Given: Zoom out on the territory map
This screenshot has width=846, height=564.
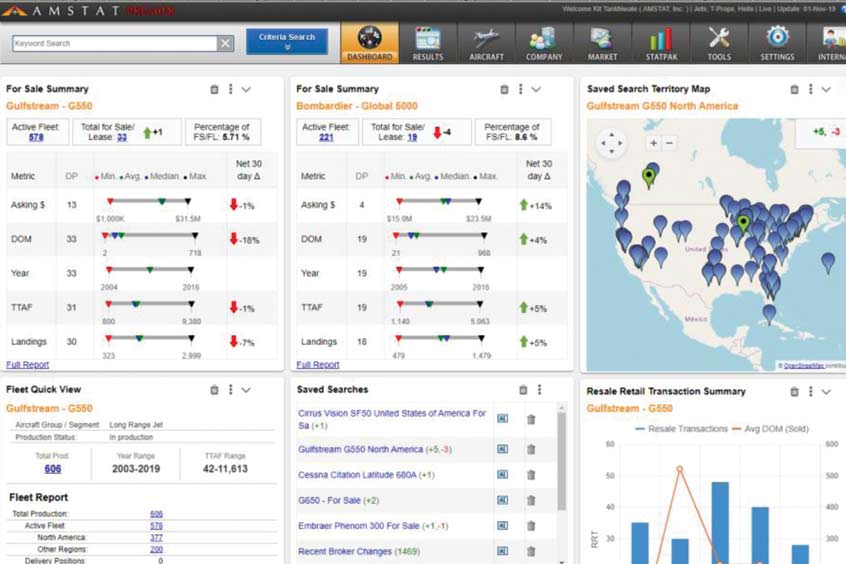Looking at the screenshot, I should [x=670, y=143].
